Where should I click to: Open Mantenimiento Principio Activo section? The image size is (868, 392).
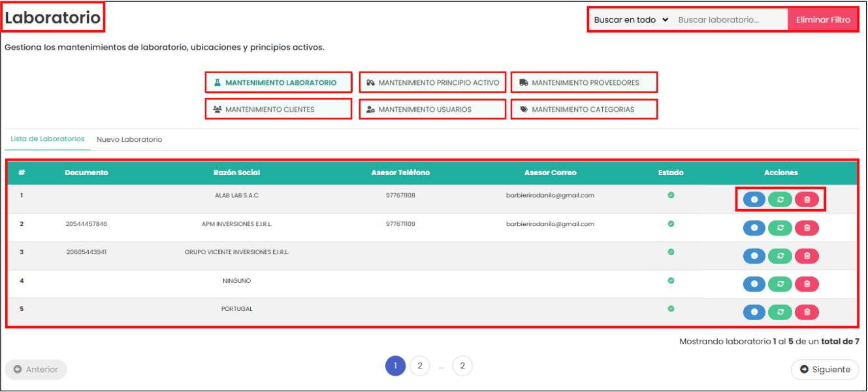pos(432,83)
